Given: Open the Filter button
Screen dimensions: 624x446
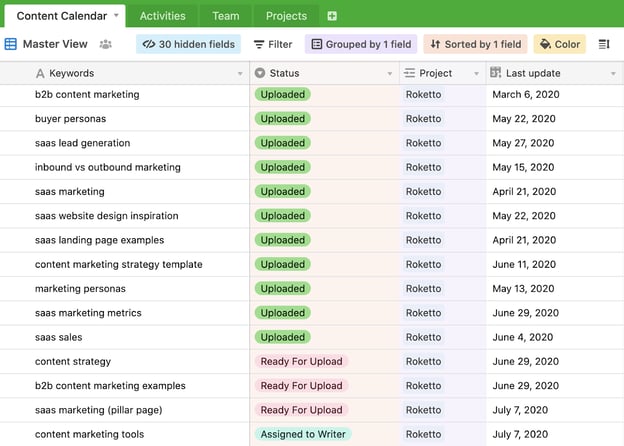Looking at the screenshot, I should (272, 44).
